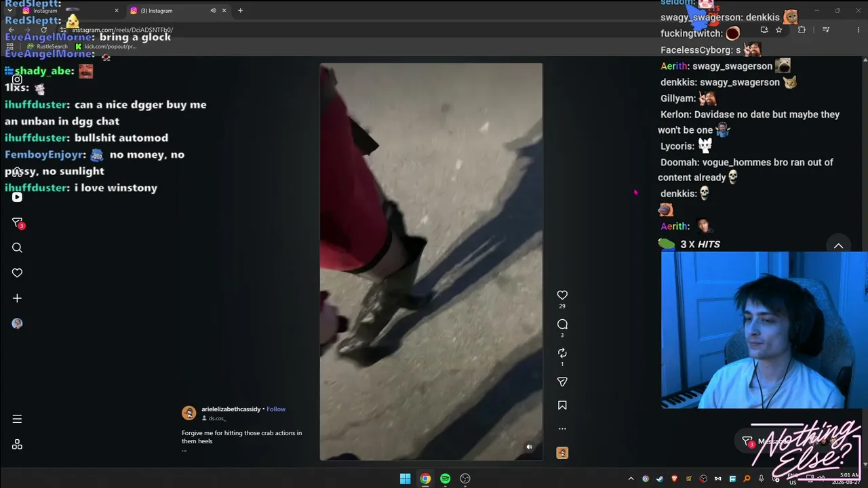Open arielelizabethcassidy's profile

(x=231, y=409)
